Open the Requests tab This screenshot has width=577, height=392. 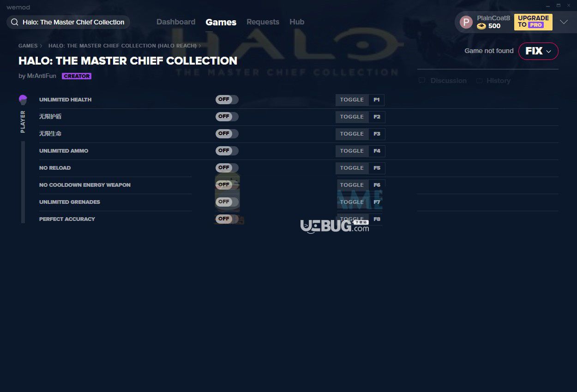coord(263,22)
